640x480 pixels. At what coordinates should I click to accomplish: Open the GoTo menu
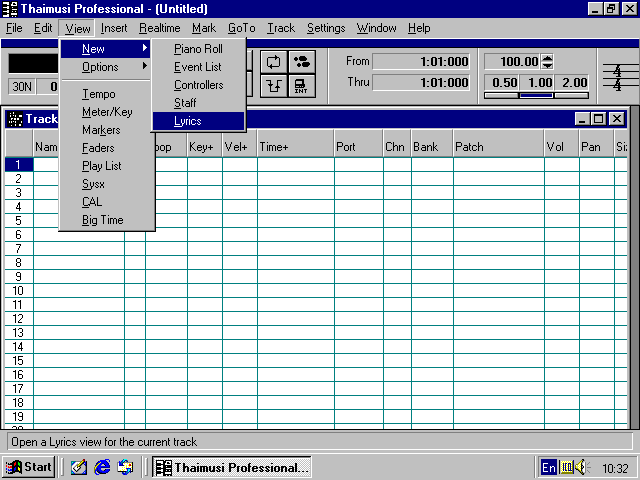[x=242, y=28]
